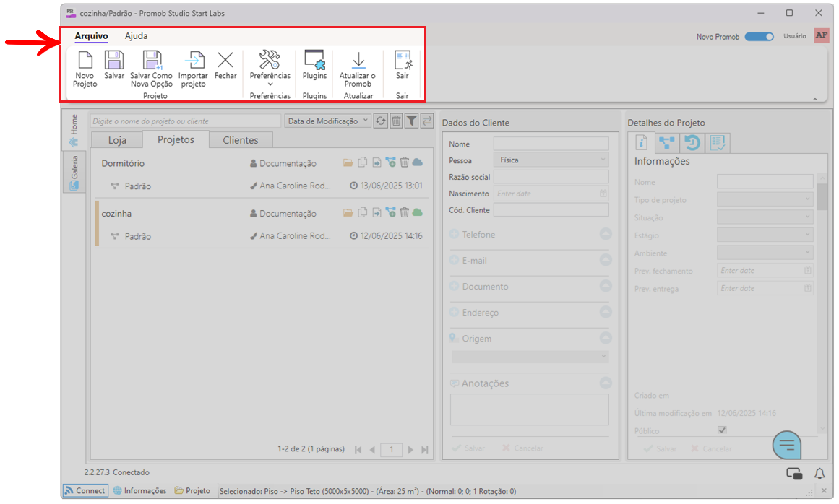This screenshot has height=504, width=839.
Task: Click the trash icon beside the filter
Action: tap(396, 121)
